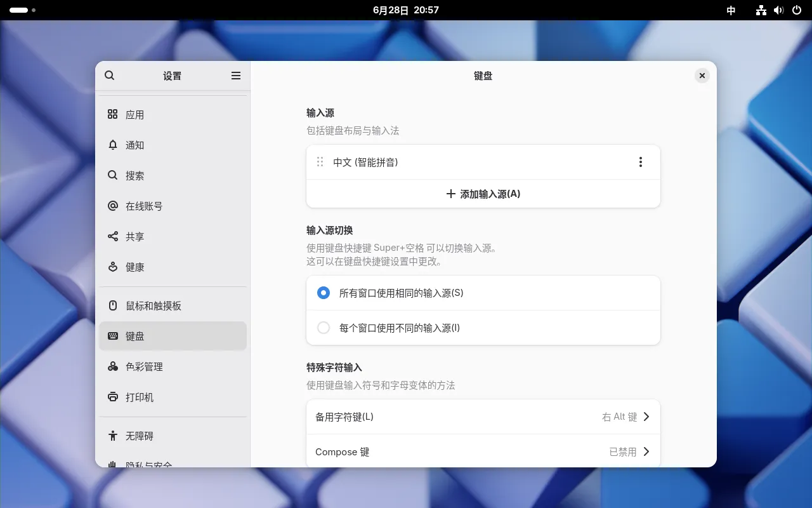Click the mouse icon beside 鼠标和触摸板
The height and width of the screenshot is (508, 812).
point(113,305)
